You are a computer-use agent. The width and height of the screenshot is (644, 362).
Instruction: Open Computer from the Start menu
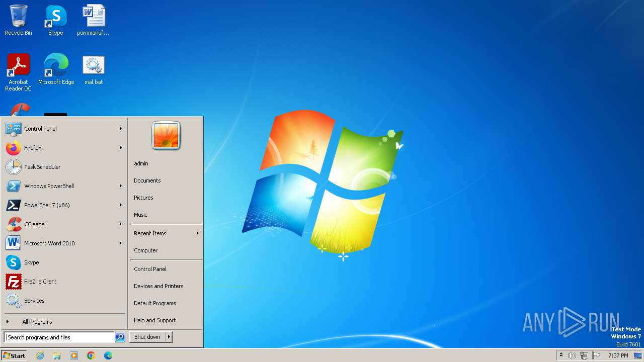point(166,250)
